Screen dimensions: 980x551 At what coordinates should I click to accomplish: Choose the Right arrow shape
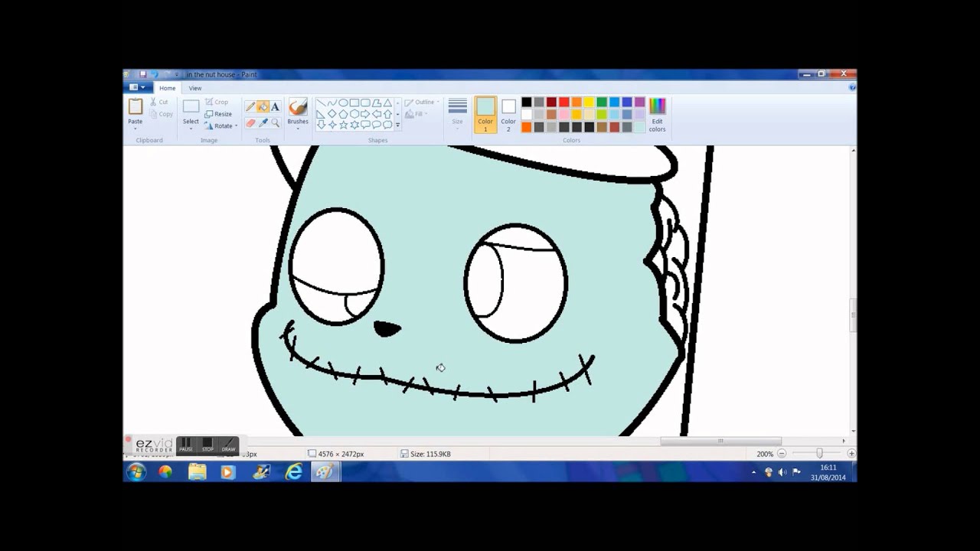(365, 114)
